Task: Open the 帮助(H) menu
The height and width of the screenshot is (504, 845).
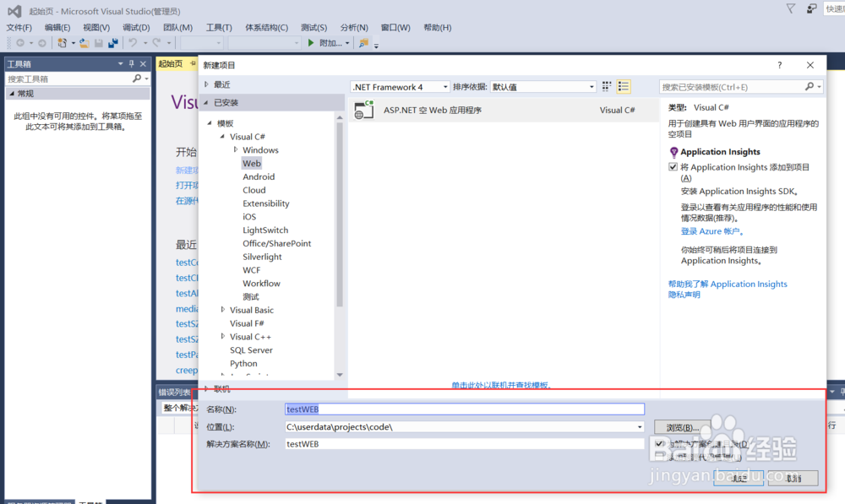Action: click(437, 28)
